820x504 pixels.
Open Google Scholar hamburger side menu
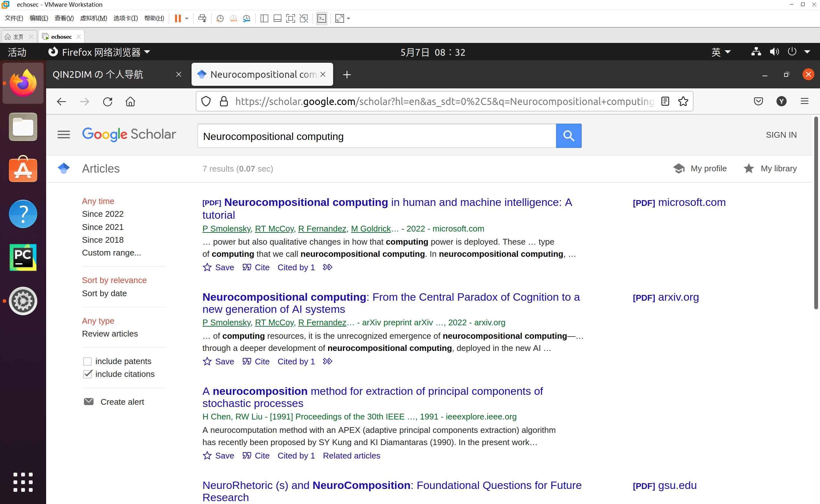[63, 135]
